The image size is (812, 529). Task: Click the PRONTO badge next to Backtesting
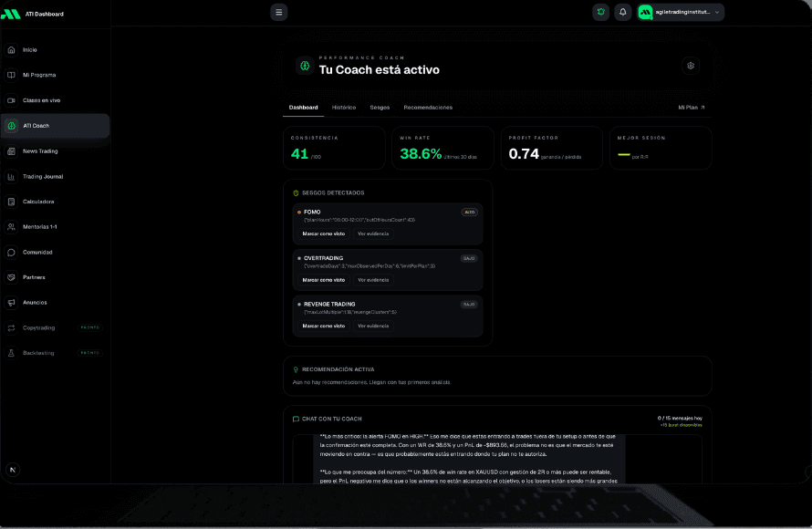click(90, 353)
